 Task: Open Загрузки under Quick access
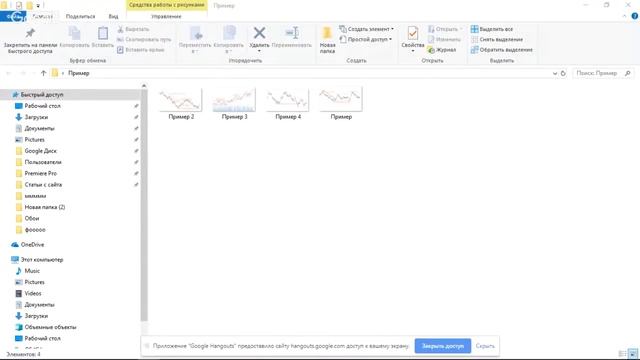[x=31, y=117]
